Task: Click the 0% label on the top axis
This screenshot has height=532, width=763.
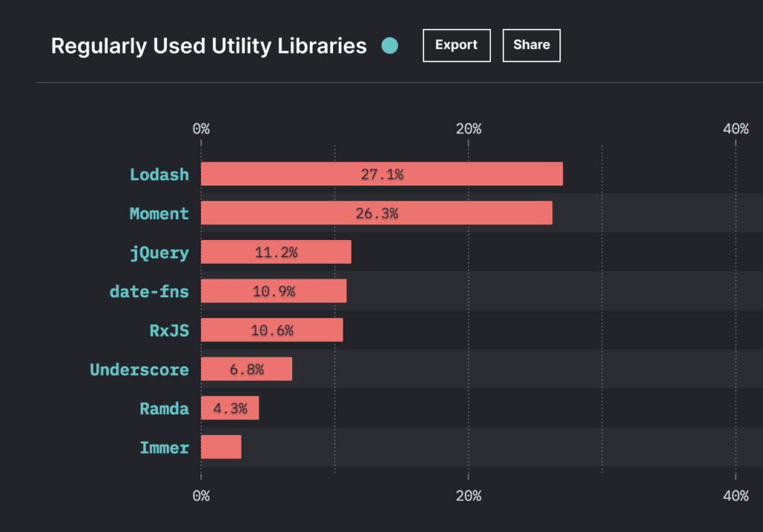Action: pos(200,128)
